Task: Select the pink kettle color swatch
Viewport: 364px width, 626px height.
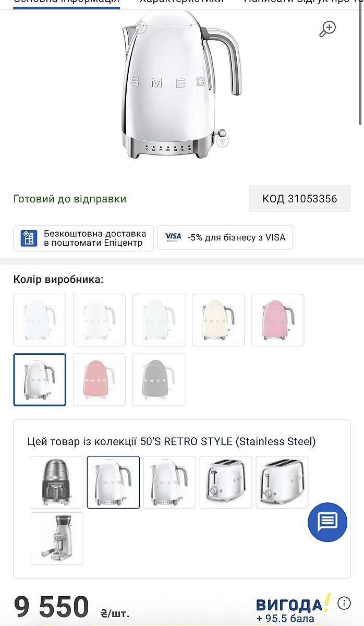Action: (x=278, y=320)
